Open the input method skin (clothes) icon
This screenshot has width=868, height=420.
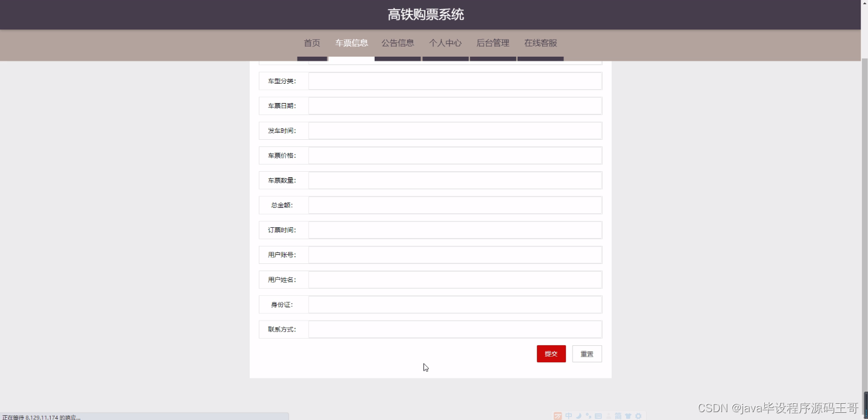(629, 416)
